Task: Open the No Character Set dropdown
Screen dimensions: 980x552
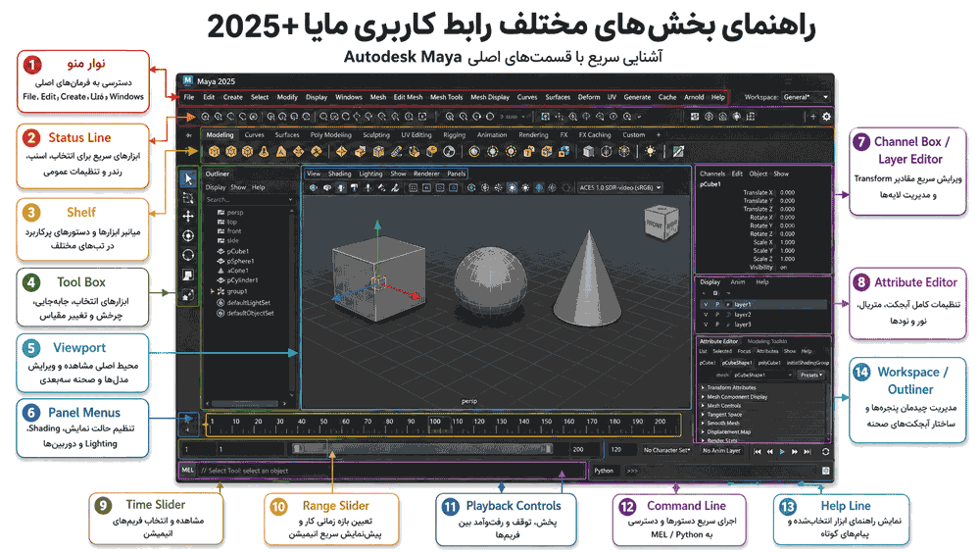Action: [666, 450]
